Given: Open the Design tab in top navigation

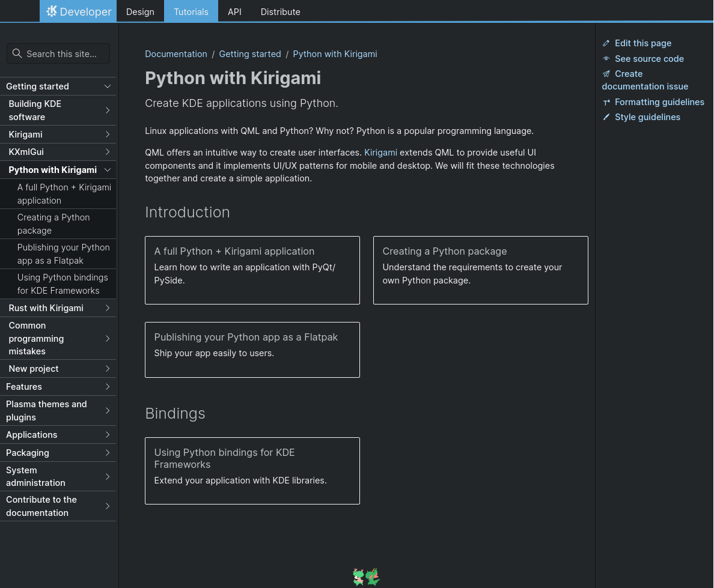Looking at the screenshot, I should click(x=140, y=11).
